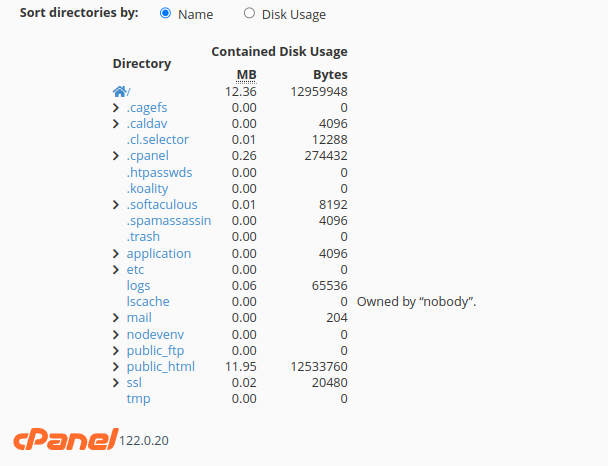Open the lscache directory link
Viewport: 608px width, 466px height.
pos(148,302)
